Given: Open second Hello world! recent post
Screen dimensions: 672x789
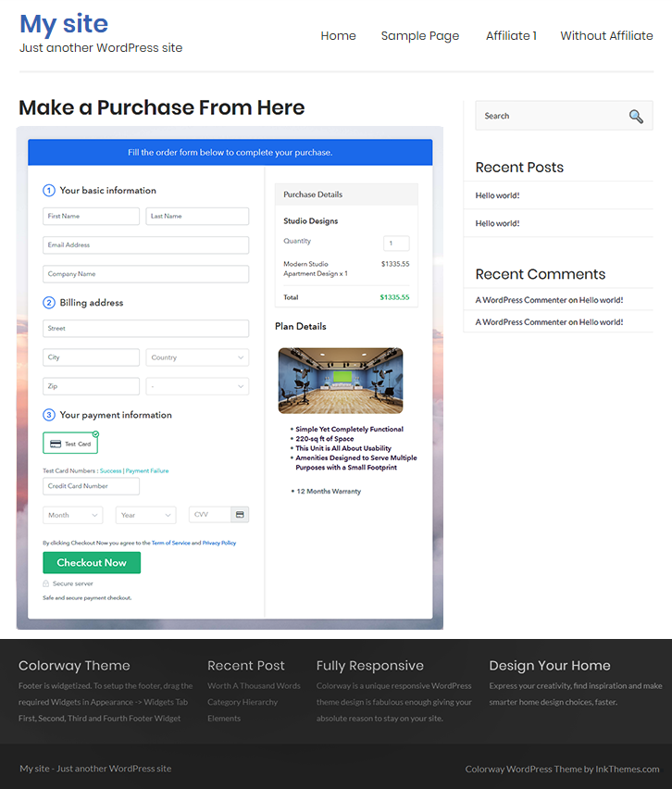Looking at the screenshot, I should (497, 223).
